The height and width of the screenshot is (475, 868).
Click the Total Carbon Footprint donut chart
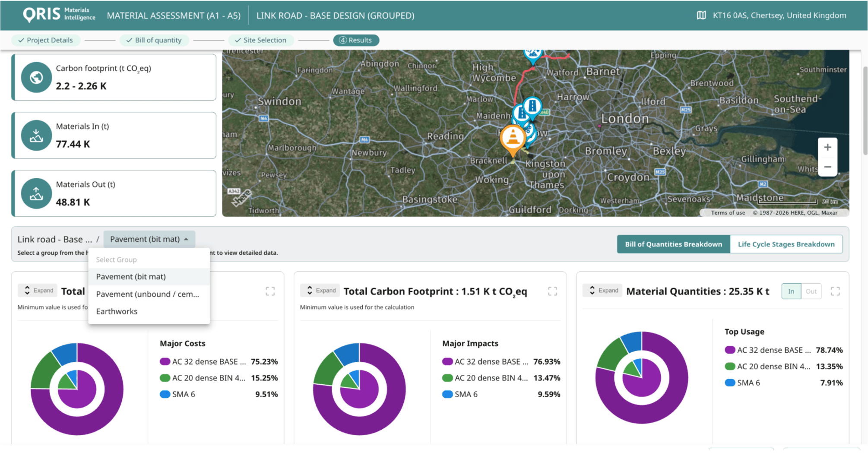tap(359, 389)
